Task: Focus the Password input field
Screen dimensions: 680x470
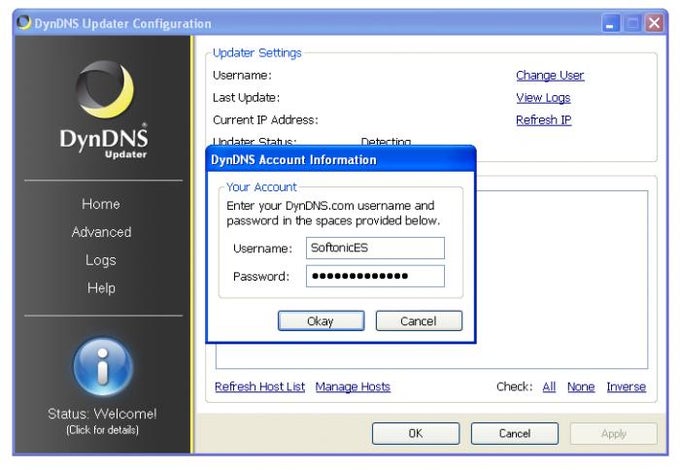Action: [x=375, y=276]
